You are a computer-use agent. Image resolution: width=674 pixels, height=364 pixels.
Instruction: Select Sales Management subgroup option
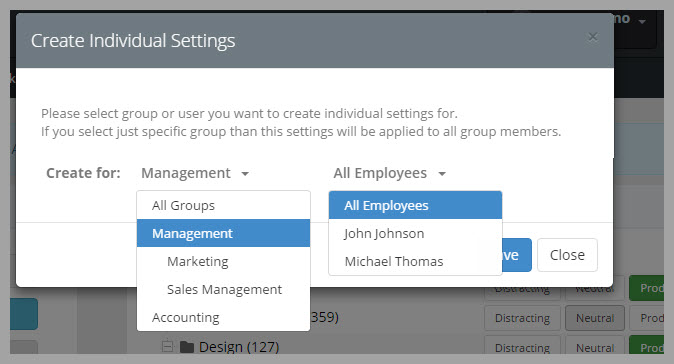coord(224,289)
